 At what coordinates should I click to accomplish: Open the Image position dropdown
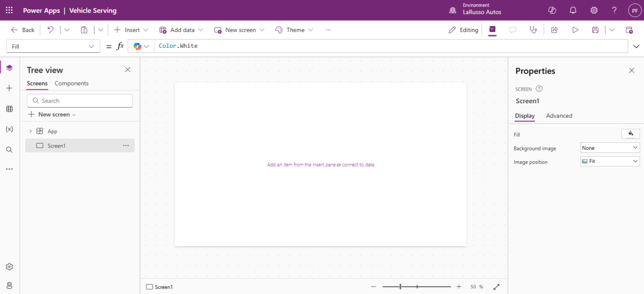point(609,162)
